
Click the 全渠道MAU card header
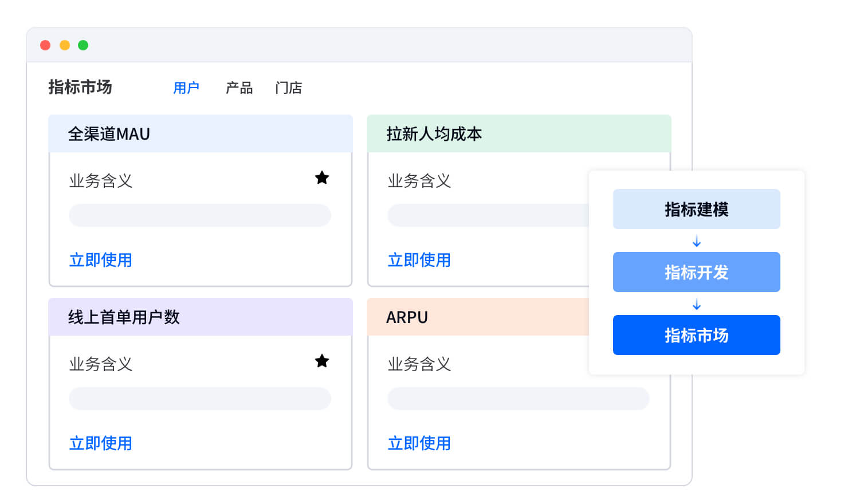(201, 134)
